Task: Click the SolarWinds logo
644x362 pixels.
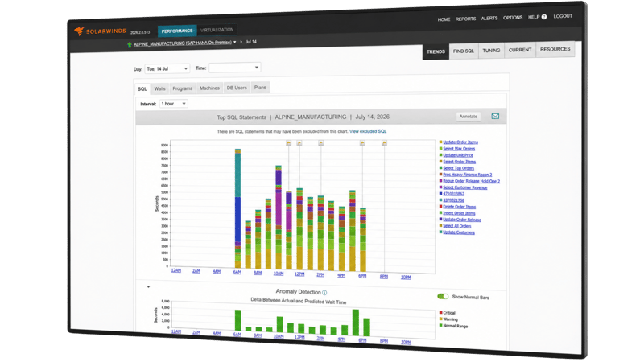Action: [100, 31]
